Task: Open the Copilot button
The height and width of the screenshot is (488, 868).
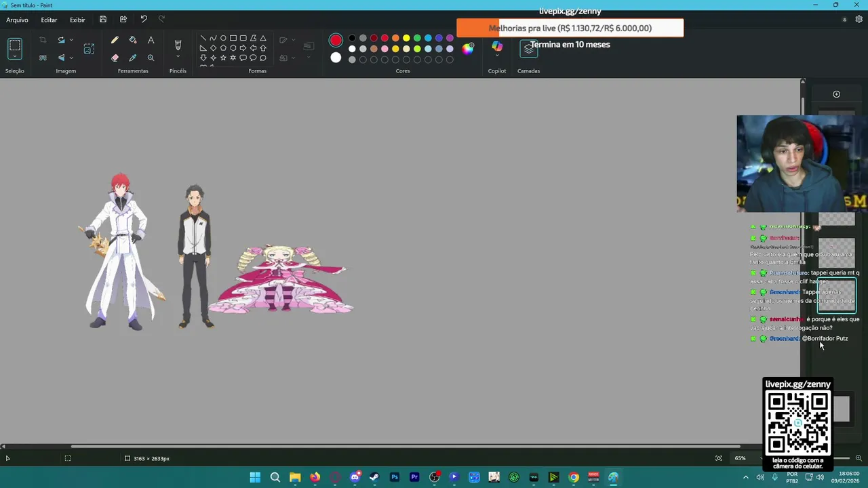Action: (x=497, y=45)
